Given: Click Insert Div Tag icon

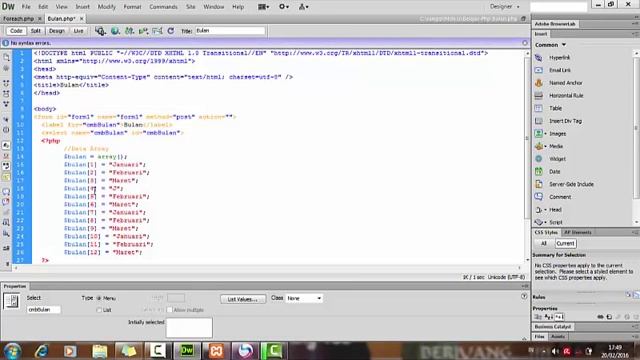Looking at the screenshot, I should pyautogui.click(x=539, y=121).
